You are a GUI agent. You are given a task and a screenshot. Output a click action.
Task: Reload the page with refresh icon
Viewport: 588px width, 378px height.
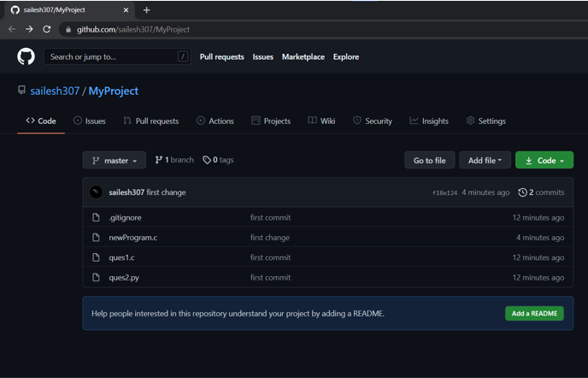point(46,29)
